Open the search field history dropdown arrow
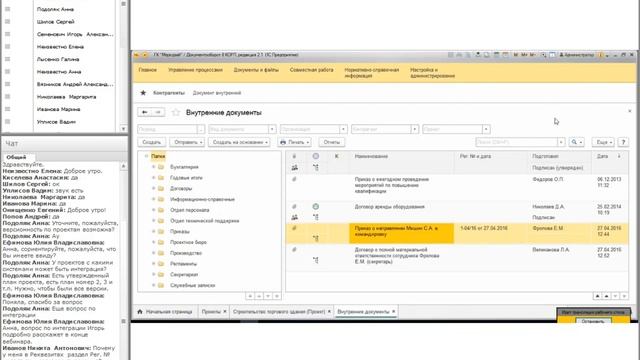Screen dimensions: 640x360 [561, 142]
